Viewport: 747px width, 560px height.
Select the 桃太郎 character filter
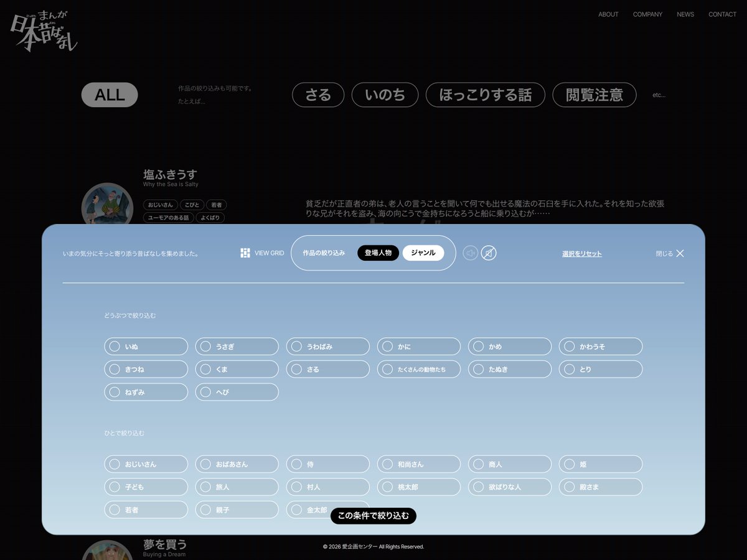coord(418,487)
